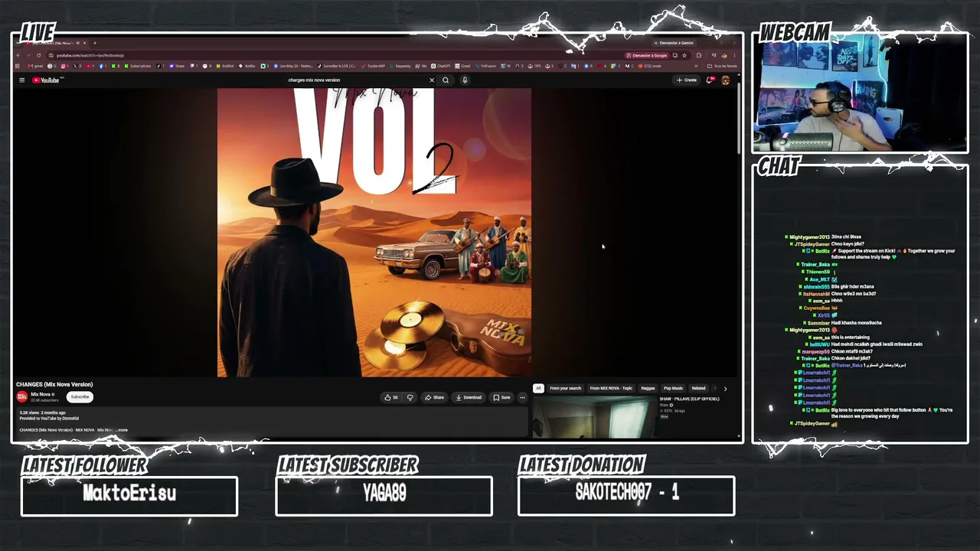Click the Demander à Google chip
Image resolution: width=980 pixels, height=551 pixels.
click(x=647, y=55)
